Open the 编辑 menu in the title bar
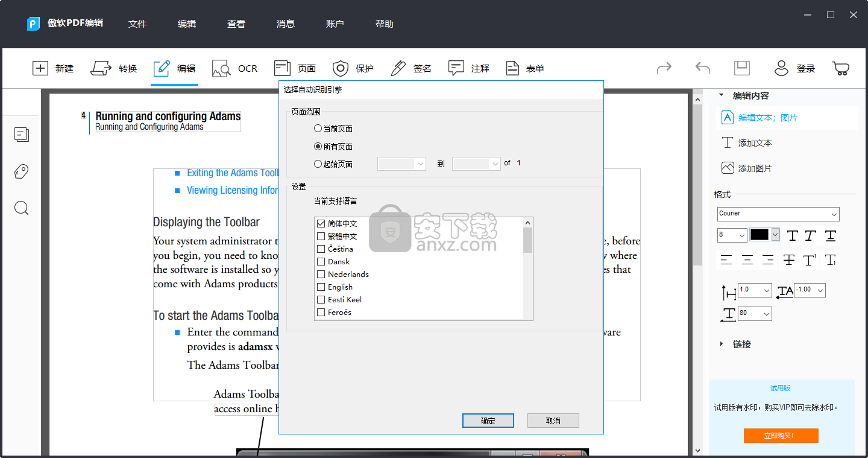The height and width of the screenshot is (458, 868). (x=187, y=24)
